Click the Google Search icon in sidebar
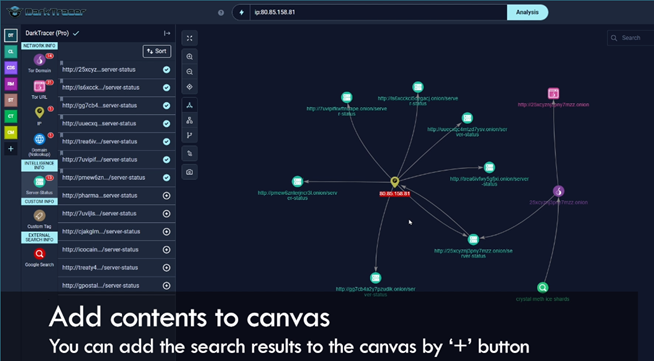The width and height of the screenshot is (654, 361). (39, 253)
